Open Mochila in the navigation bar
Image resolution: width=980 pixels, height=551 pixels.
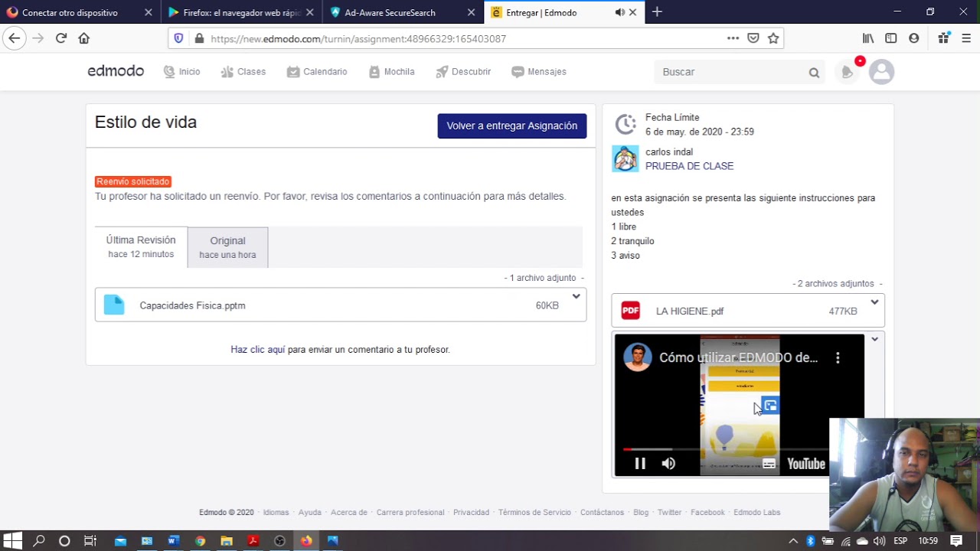(x=391, y=72)
